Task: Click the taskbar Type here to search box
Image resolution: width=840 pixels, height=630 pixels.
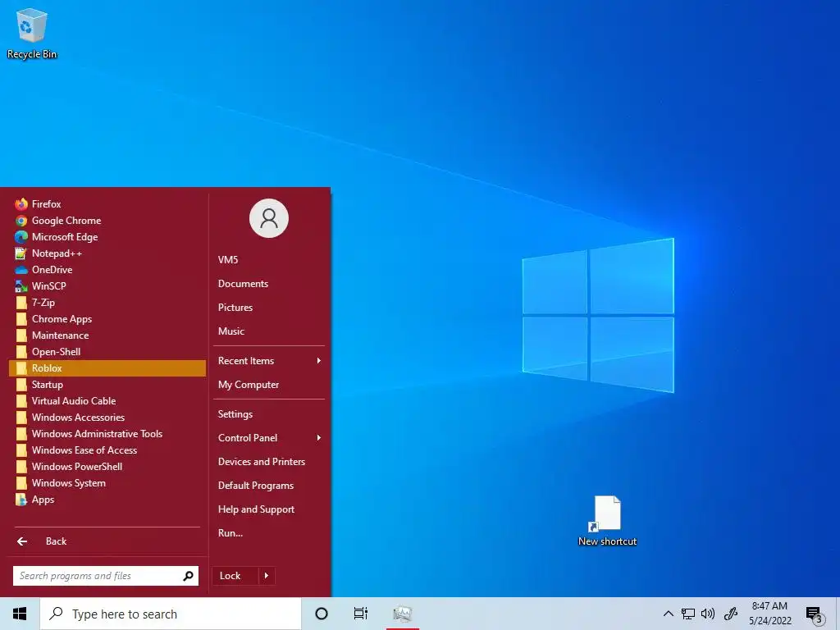Action: 171,614
